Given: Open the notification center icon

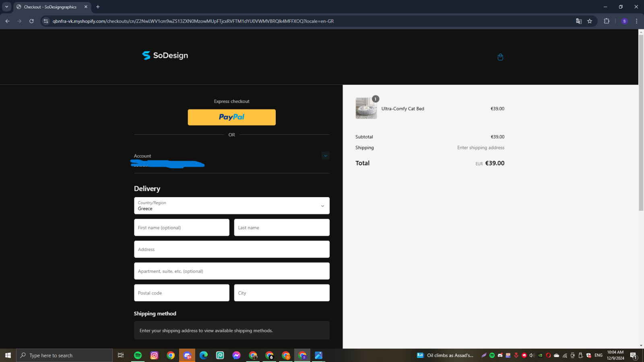Looking at the screenshot, I should (634, 355).
